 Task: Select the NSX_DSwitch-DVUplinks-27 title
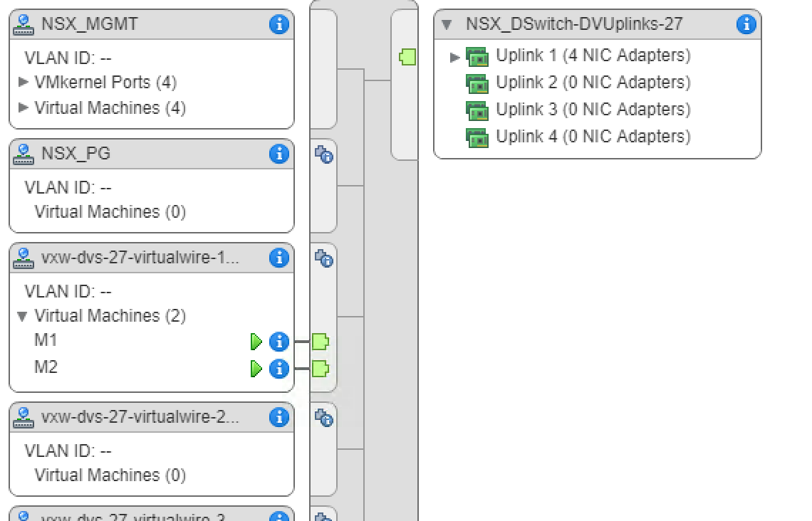[574, 24]
